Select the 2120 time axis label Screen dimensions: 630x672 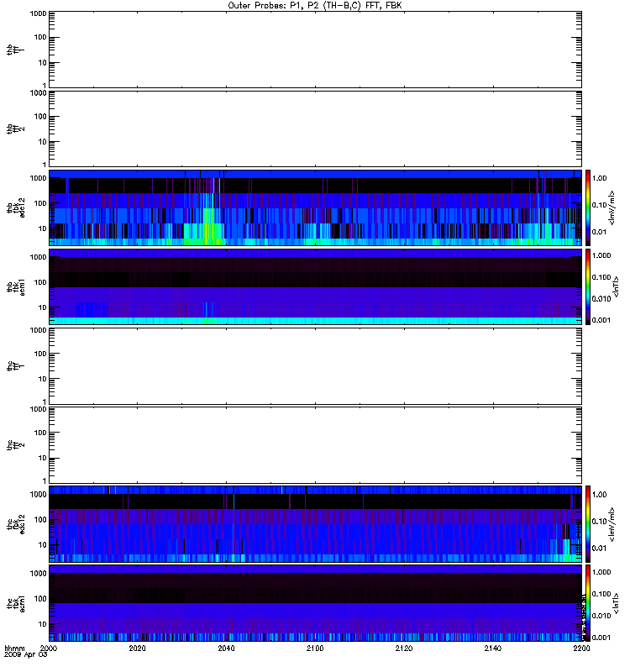click(404, 648)
